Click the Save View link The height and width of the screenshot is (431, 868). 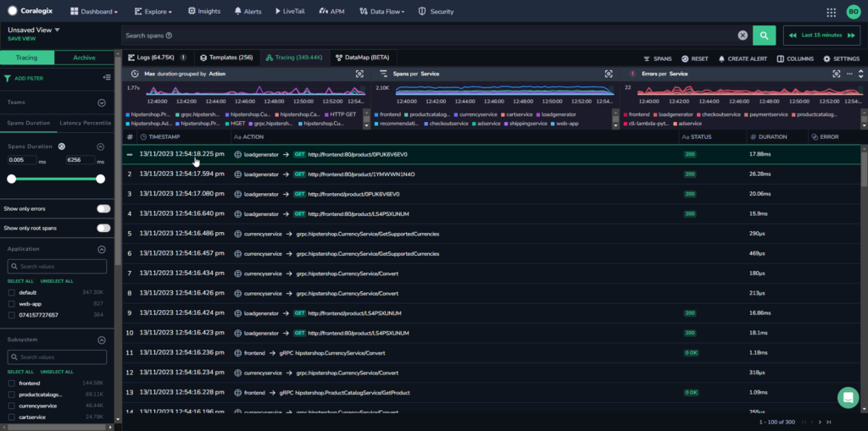[21, 39]
